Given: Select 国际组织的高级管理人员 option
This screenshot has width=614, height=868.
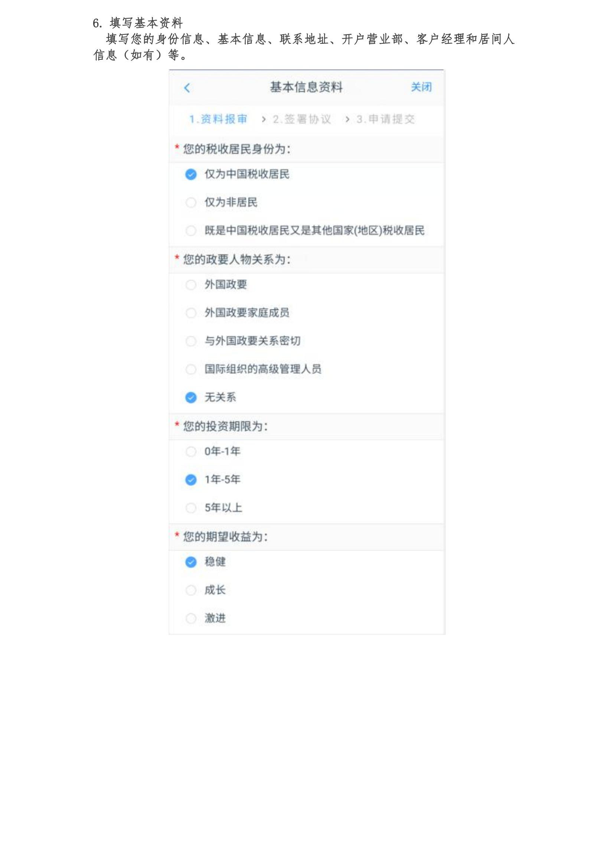Looking at the screenshot, I should 191,369.
